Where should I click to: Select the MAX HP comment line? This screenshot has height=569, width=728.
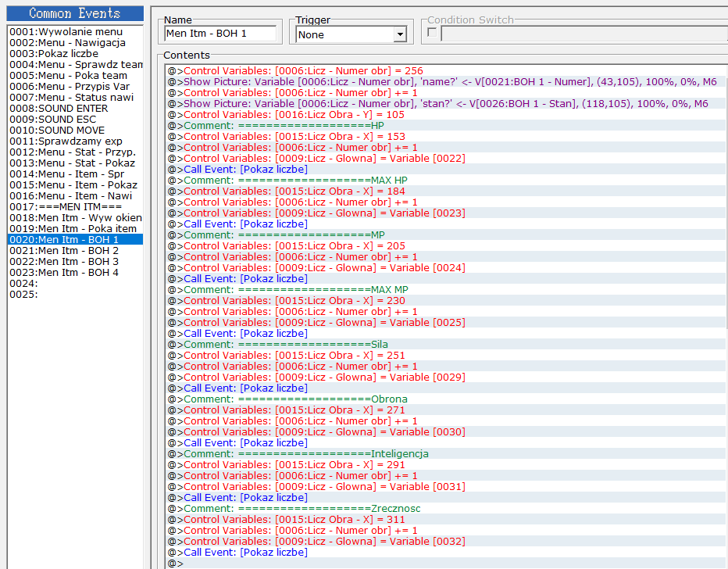(445, 181)
